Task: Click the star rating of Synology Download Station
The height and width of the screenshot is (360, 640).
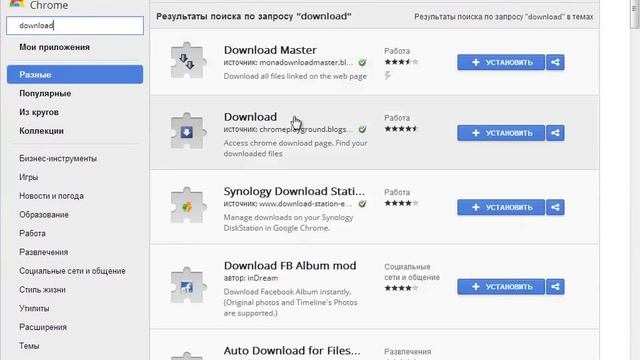Action: click(x=401, y=203)
